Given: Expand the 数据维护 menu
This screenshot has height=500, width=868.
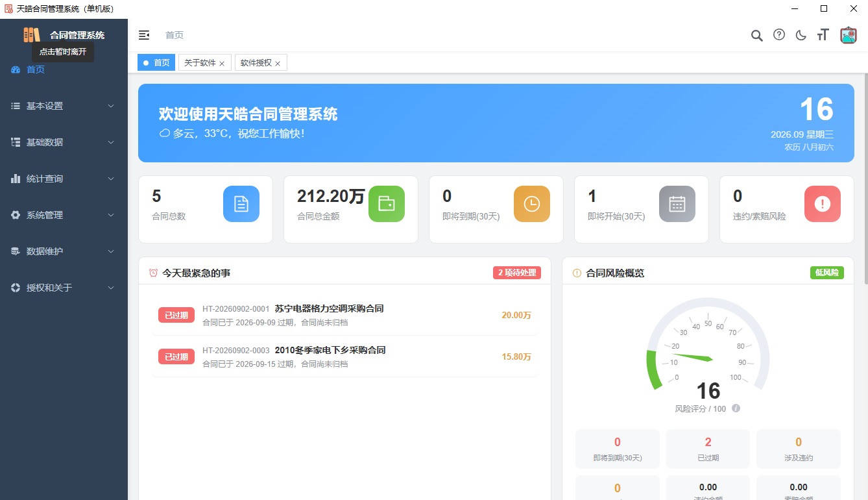Looking at the screenshot, I should tap(64, 251).
